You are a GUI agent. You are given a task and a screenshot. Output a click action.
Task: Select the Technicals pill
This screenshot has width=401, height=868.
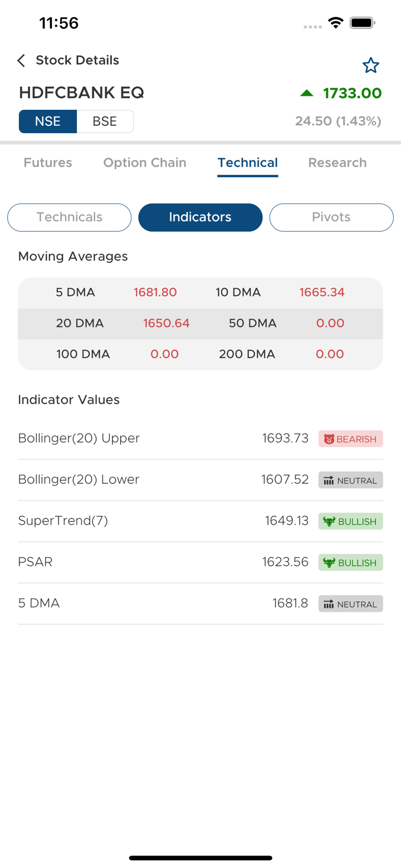pyautogui.click(x=69, y=217)
